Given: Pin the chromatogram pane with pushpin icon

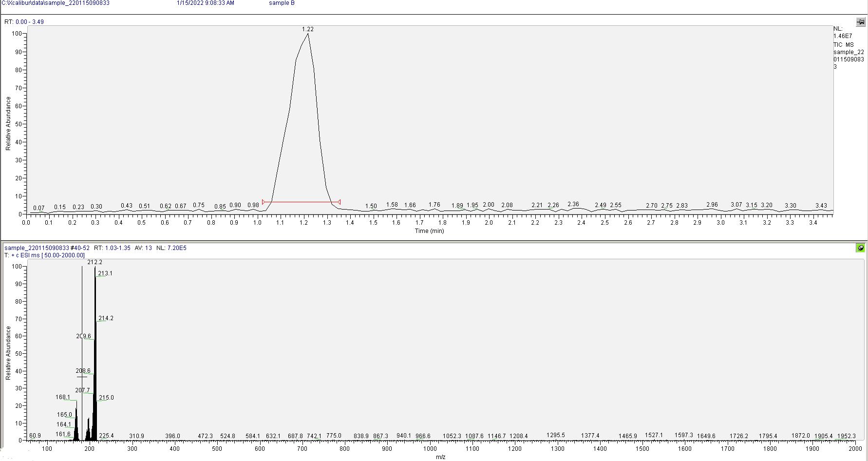Looking at the screenshot, I should click(861, 22).
